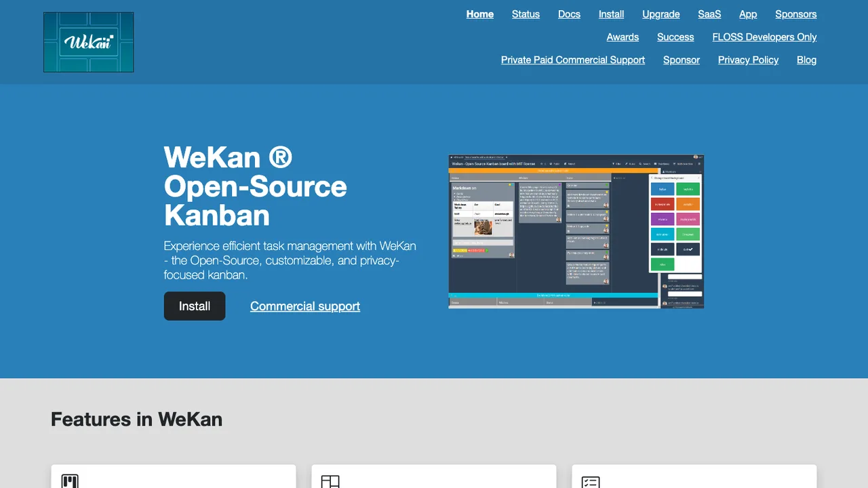Screen dimensions: 868x488
Task: Click the layout grid icon on second feature card
Action: (x=330, y=481)
